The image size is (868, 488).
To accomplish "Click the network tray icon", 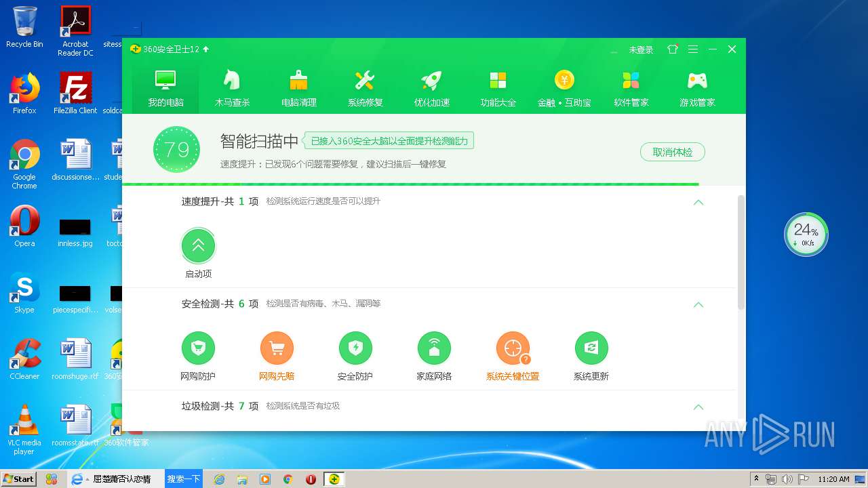I will [771, 479].
